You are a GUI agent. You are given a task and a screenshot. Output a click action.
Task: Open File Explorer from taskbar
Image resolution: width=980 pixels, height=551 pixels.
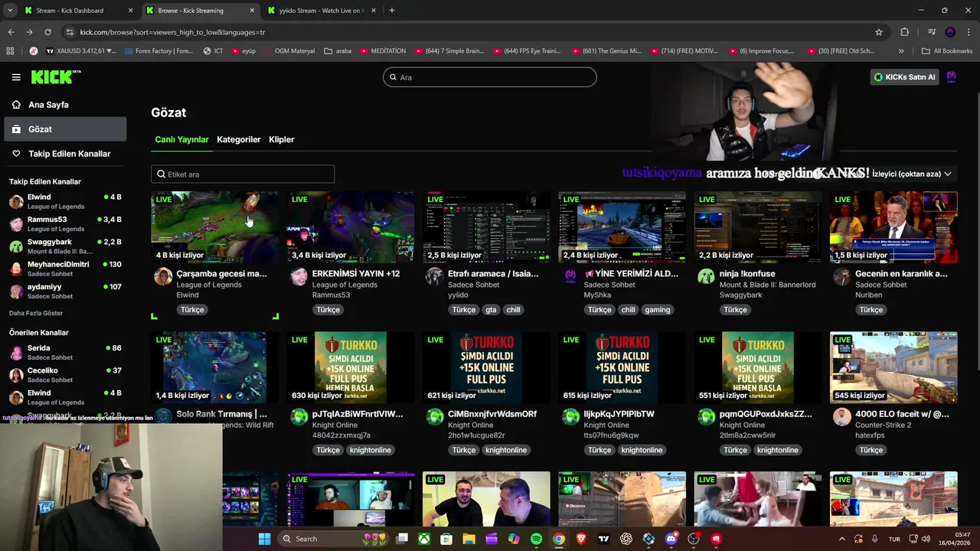[x=469, y=539]
